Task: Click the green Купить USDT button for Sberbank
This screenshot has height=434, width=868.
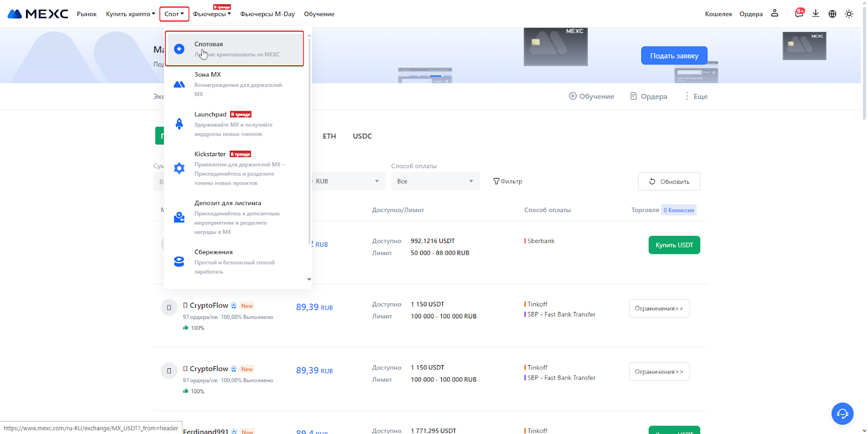Action: pyautogui.click(x=674, y=245)
